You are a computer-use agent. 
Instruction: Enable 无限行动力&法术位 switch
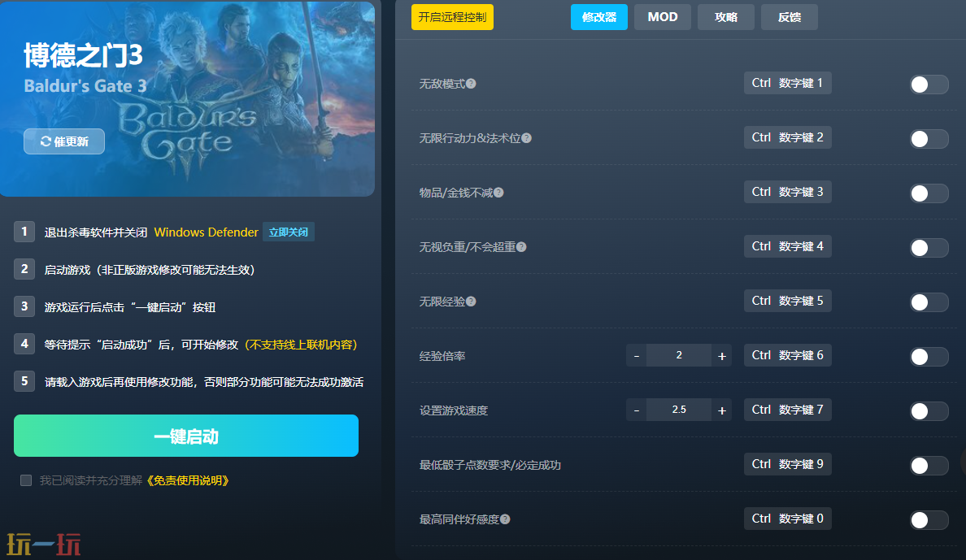pyautogui.click(x=929, y=139)
